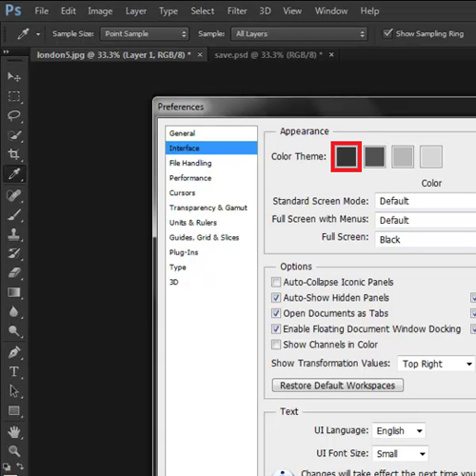Screen dimensions: 476x476
Task: Open Full Screen color dropdown
Action: (426, 239)
